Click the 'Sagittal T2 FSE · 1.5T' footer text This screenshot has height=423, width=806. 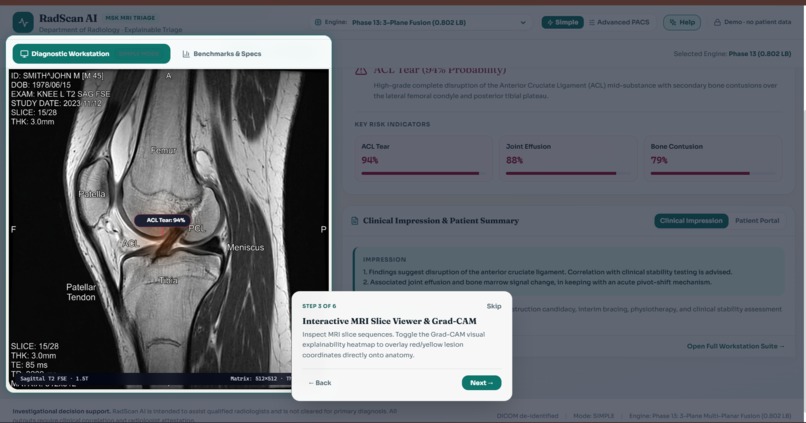pyautogui.click(x=54, y=378)
